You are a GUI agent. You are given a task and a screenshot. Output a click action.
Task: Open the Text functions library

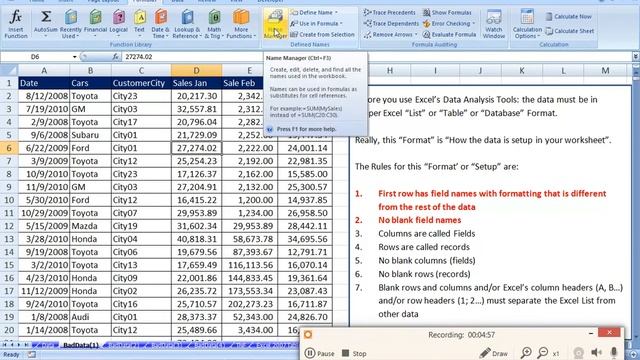click(x=140, y=24)
